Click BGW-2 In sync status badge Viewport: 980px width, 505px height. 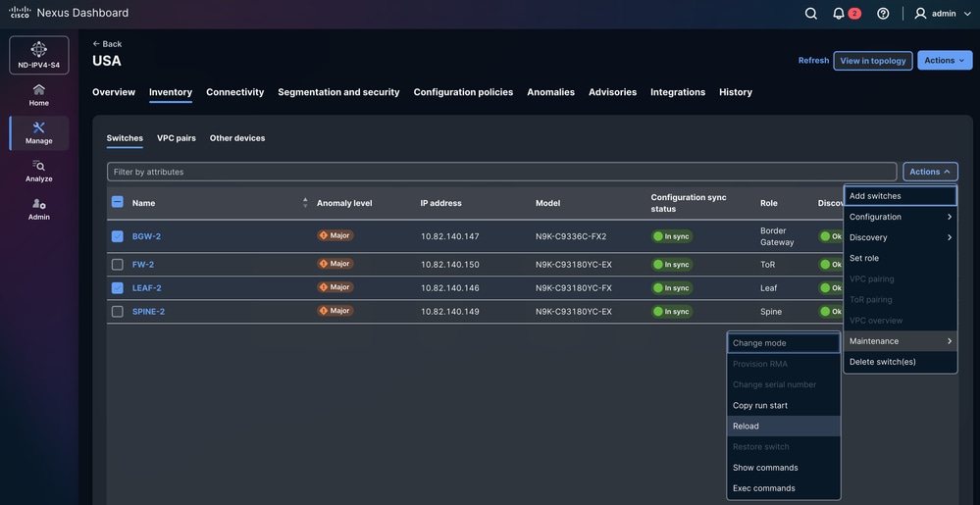pos(672,236)
